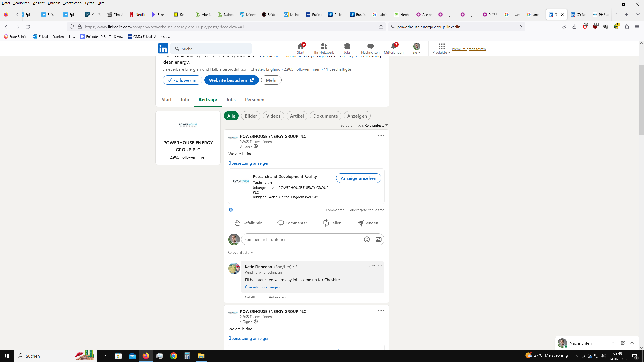Compose new message in Nachrichten panel
The image size is (644, 362).
coord(623,343)
